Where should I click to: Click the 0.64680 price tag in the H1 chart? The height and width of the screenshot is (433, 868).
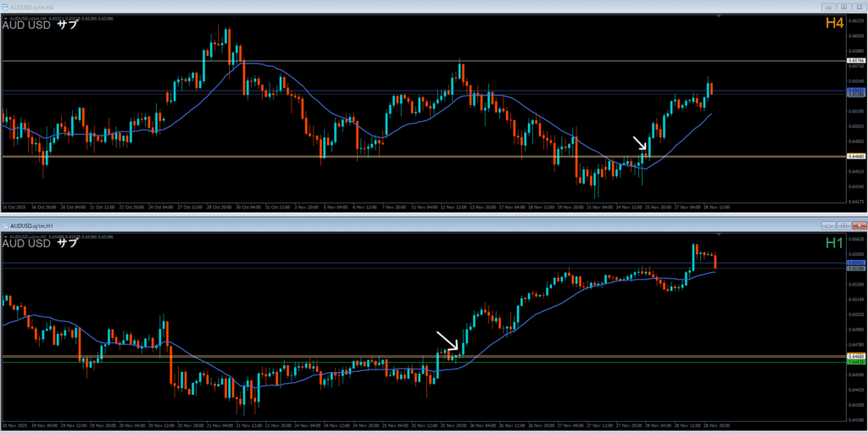pos(856,356)
